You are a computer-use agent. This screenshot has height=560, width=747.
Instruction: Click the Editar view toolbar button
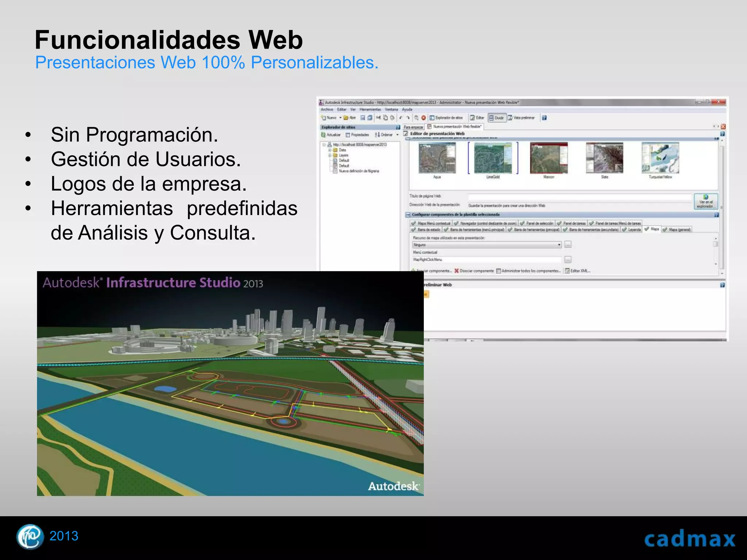477,118
